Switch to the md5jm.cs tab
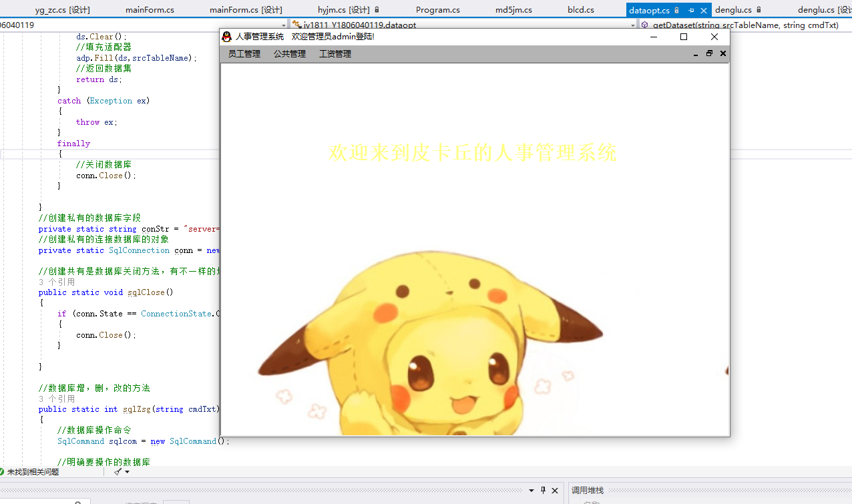The image size is (852, 504). 514,10
